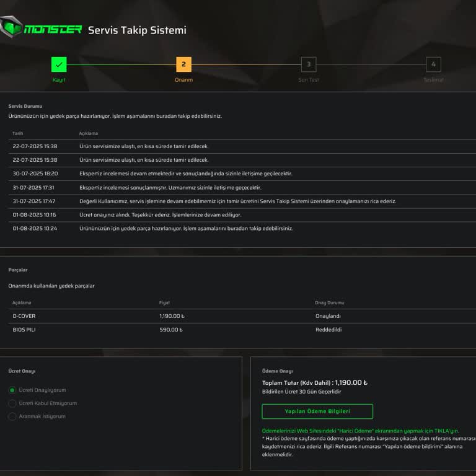Click the green checkmark Kayıt step

pyautogui.click(x=59, y=64)
